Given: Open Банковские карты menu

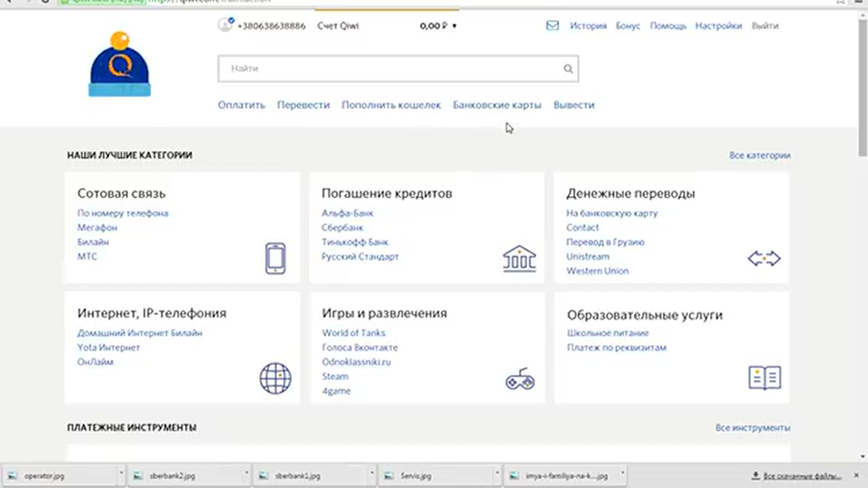Looking at the screenshot, I should [497, 105].
